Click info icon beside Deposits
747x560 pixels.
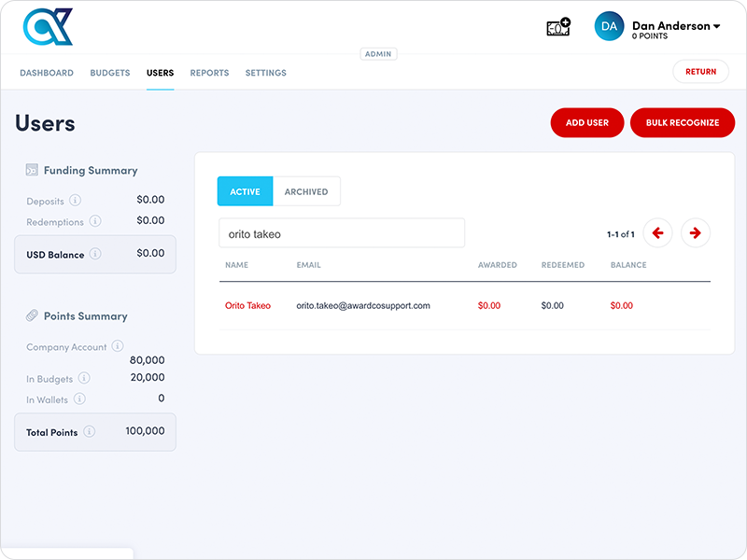pyautogui.click(x=76, y=201)
